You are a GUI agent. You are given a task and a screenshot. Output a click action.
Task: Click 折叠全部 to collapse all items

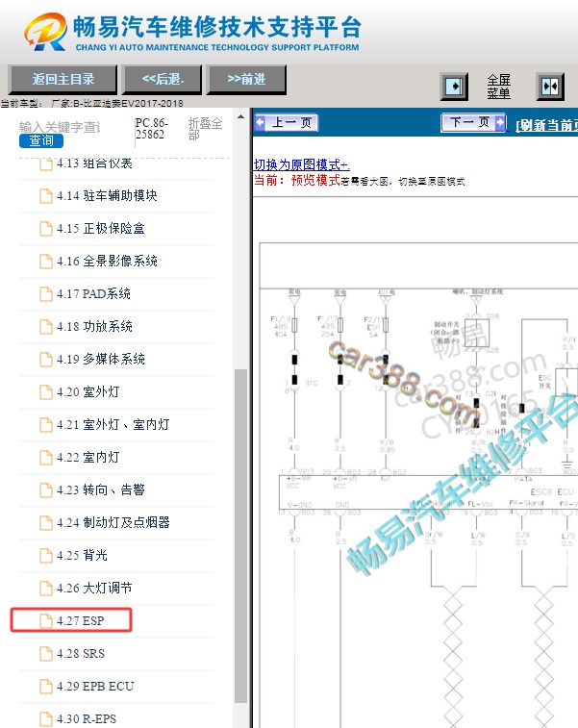205,129
